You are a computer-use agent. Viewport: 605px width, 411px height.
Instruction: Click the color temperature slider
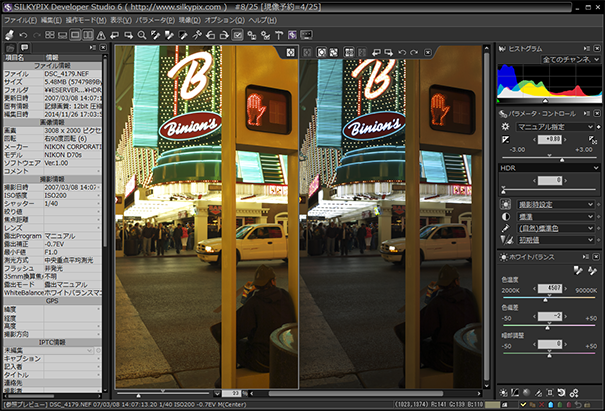549,298
